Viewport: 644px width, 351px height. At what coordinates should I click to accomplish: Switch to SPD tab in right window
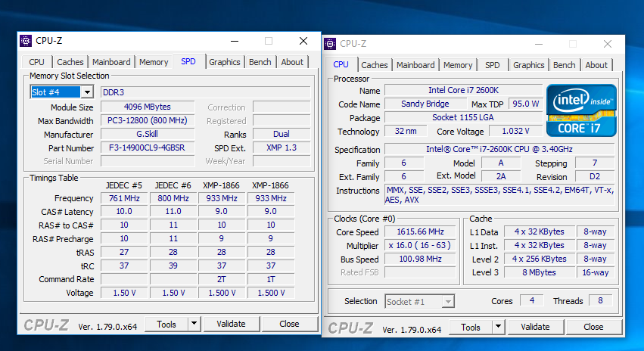point(493,65)
